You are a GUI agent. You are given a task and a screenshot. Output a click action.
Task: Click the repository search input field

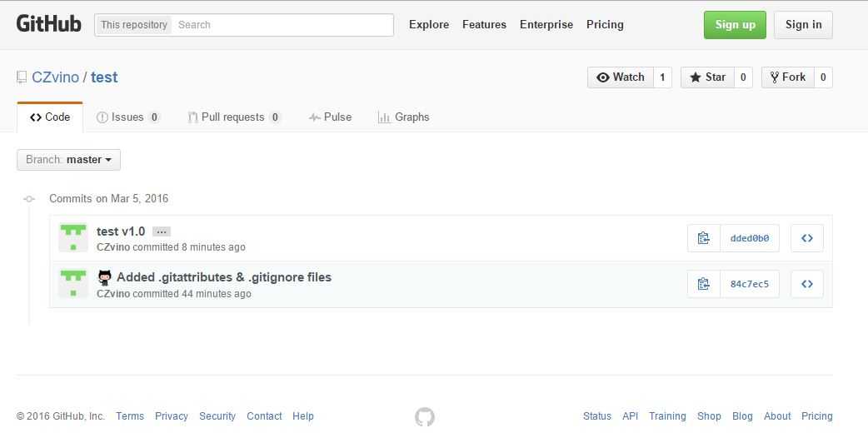coord(282,25)
